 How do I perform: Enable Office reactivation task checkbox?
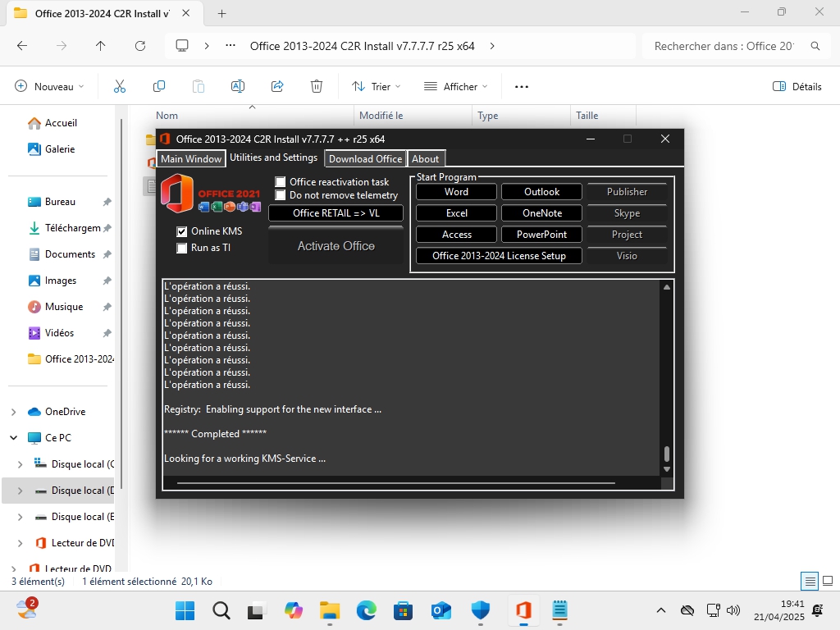point(281,182)
